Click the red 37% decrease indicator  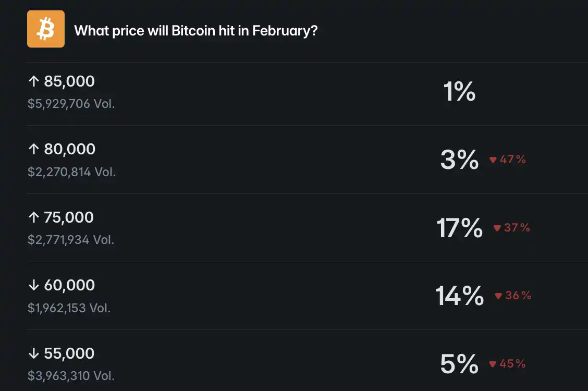click(512, 228)
